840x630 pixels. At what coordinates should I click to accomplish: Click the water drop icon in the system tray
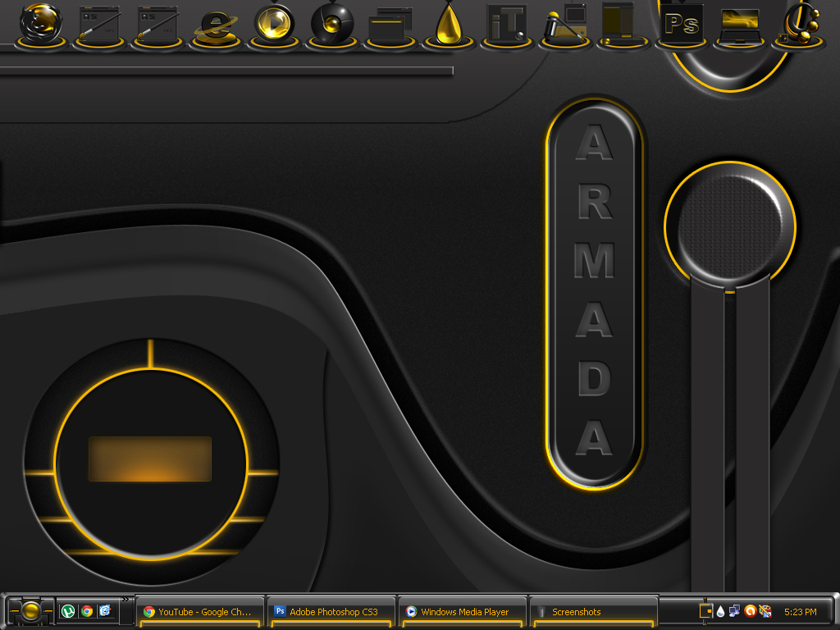click(719, 611)
